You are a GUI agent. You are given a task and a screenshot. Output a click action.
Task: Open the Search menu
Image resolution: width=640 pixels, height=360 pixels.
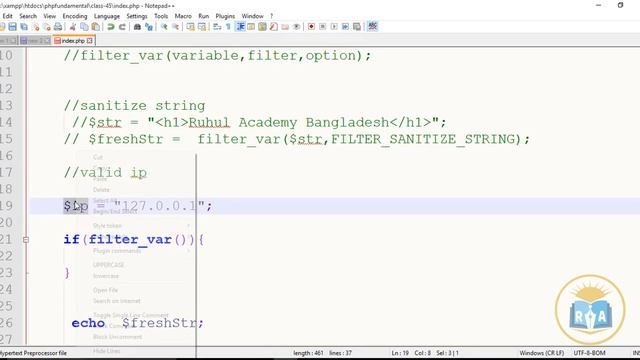point(28,16)
